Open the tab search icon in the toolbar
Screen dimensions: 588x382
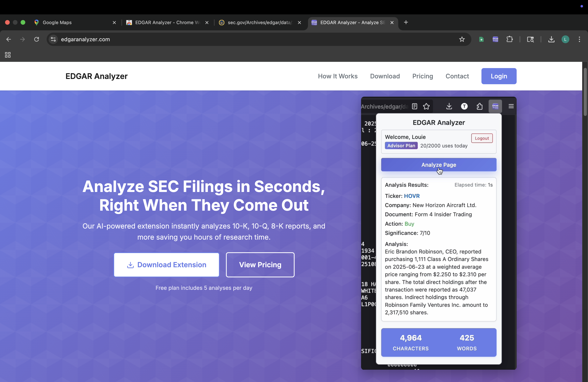coord(530,39)
